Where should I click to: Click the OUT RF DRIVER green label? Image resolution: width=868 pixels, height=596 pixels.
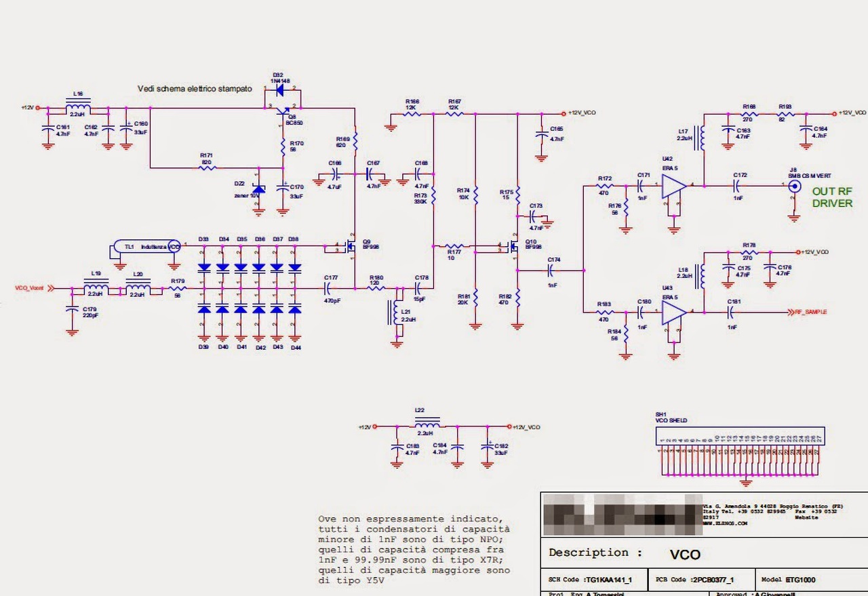(832, 197)
